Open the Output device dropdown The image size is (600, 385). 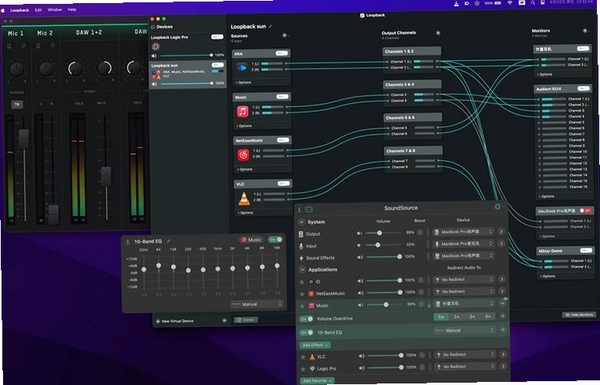coord(463,232)
